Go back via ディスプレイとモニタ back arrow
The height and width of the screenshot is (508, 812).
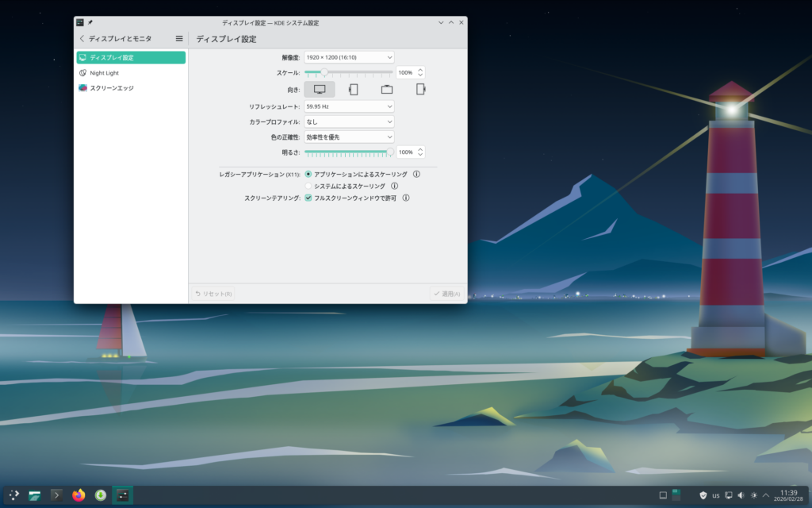coord(82,38)
